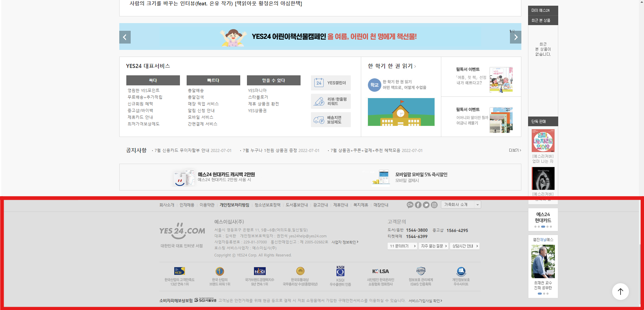Click the YES24.COM footer logo
The width and height of the screenshot is (644, 310).
(182, 231)
